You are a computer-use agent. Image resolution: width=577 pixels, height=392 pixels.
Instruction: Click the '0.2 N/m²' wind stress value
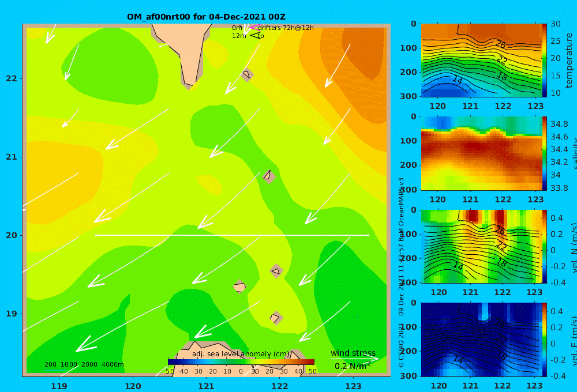353,366
